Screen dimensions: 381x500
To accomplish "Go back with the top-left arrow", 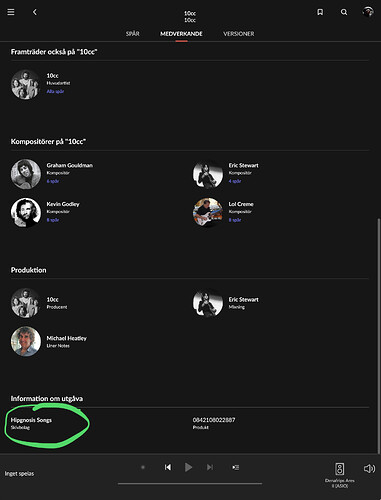I will click(35, 12).
